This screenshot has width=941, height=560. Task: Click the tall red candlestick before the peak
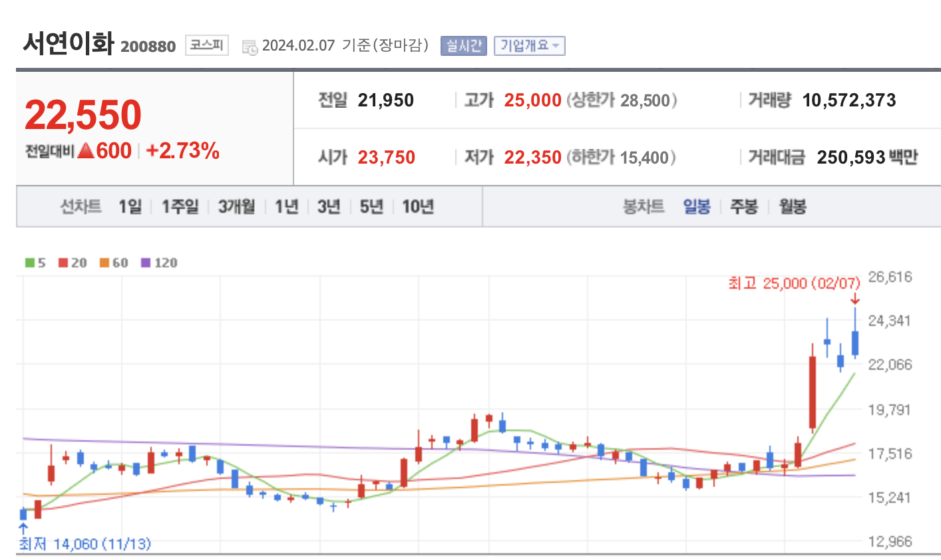coord(813,392)
